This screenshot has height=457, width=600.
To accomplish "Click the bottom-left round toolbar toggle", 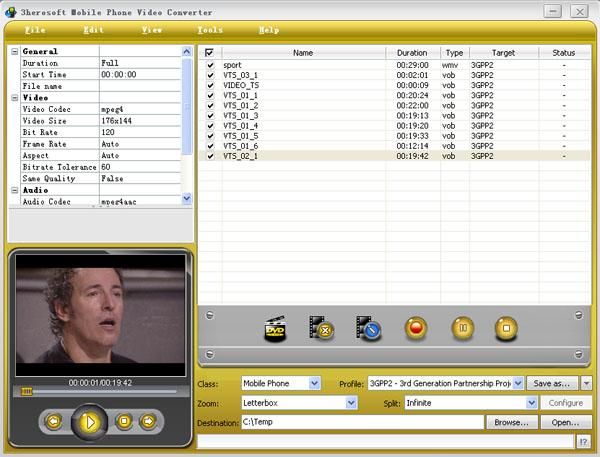I will (209, 354).
